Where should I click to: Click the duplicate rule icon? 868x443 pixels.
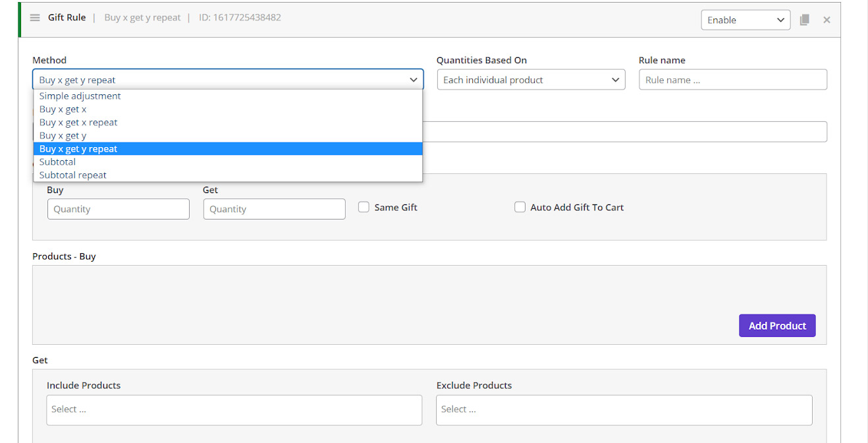(x=804, y=20)
